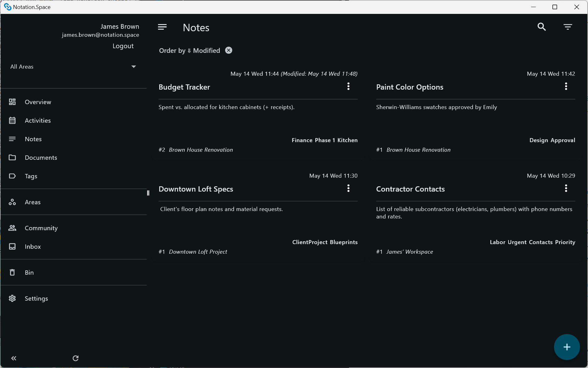
Task: Open the filter icon at top right
Action: [568, 27]
